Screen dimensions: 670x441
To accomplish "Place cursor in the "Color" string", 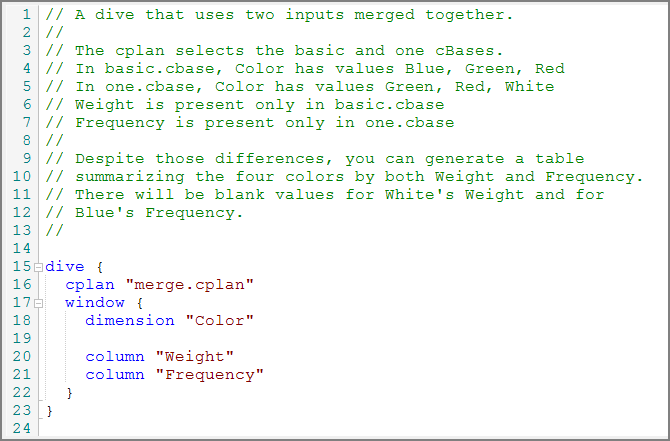I will coord(219,321).
